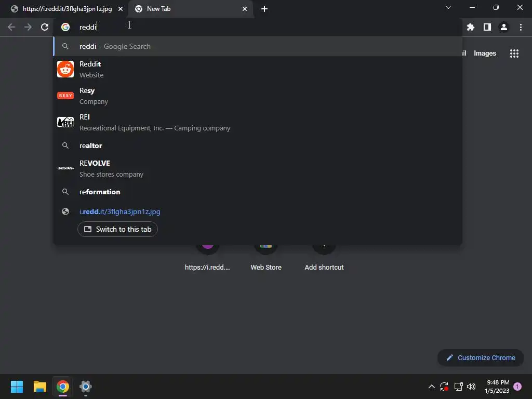Close the New Tab tab

[245, 9]
